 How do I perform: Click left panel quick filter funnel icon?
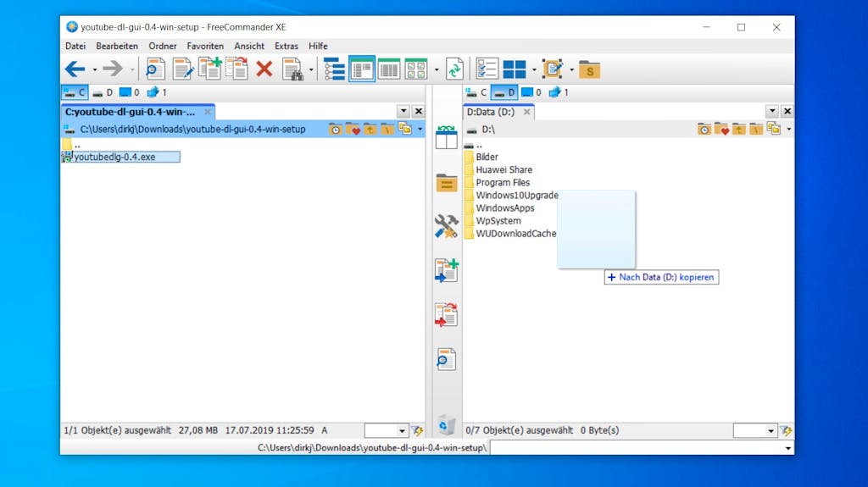click(417, 430)
